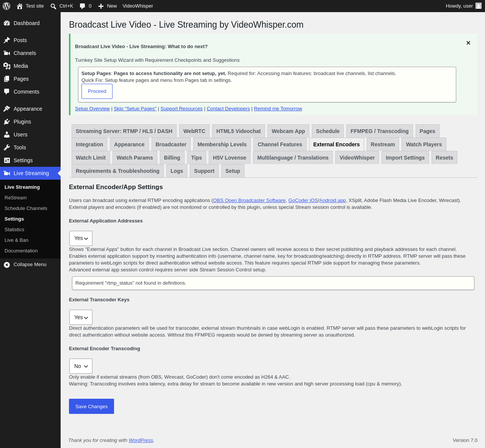This screenshot has height=448, width=485.
Task: Dismiss the setup wizard notice
Action: pyautogui.click(x=468, y=43)
